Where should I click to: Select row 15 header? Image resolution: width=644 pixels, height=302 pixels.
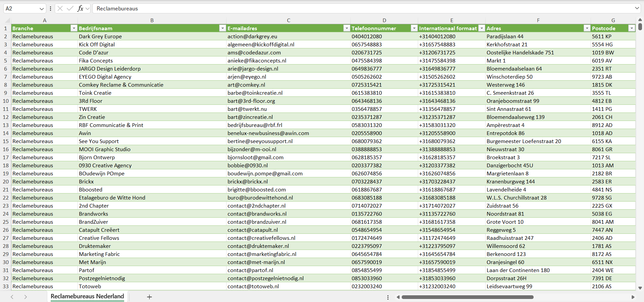[x=6, y=141]
